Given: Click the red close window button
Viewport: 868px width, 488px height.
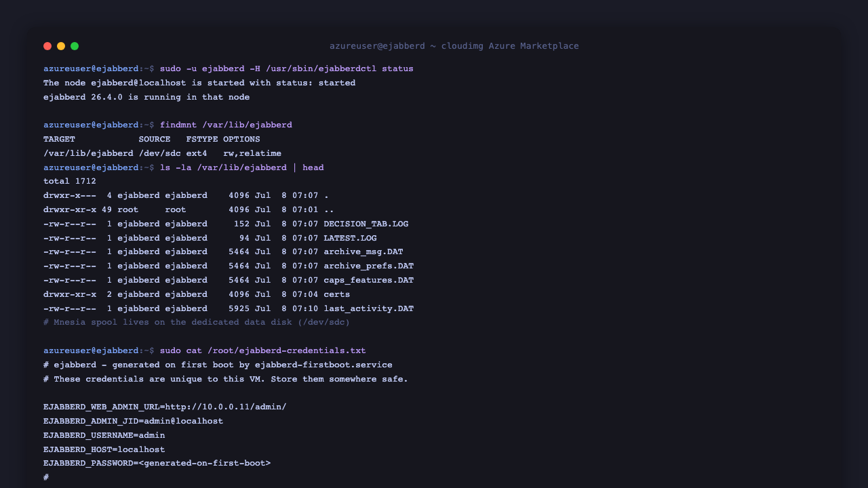Looking at the screenshot, I should (x=47, y=46).
